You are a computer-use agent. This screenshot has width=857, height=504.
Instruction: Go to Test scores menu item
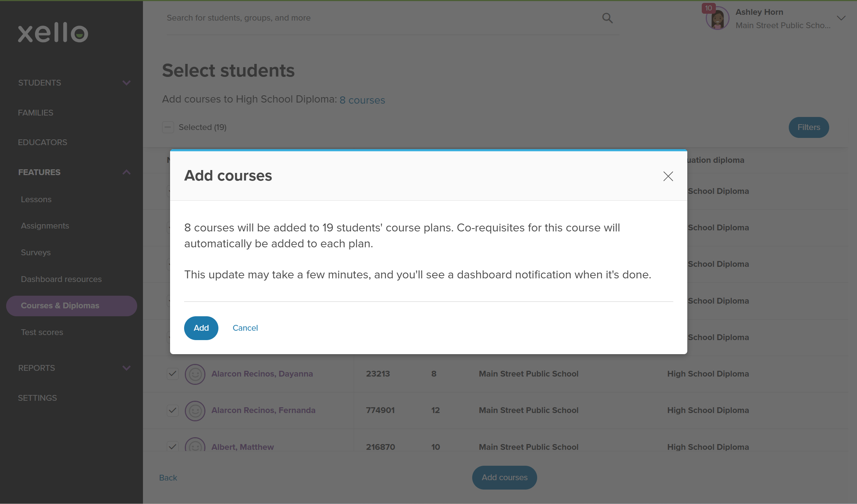tap(42, 332)
